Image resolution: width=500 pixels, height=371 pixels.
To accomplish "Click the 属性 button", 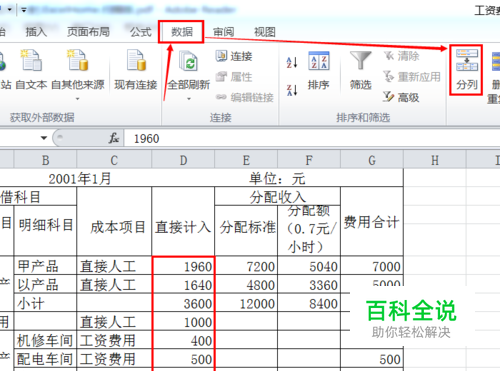I will [234, 77].
